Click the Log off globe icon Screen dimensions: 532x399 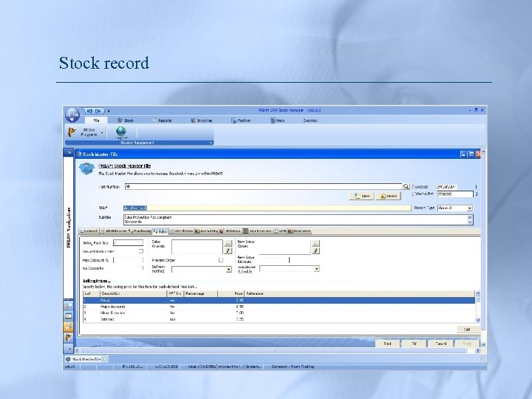click(121, 132)
